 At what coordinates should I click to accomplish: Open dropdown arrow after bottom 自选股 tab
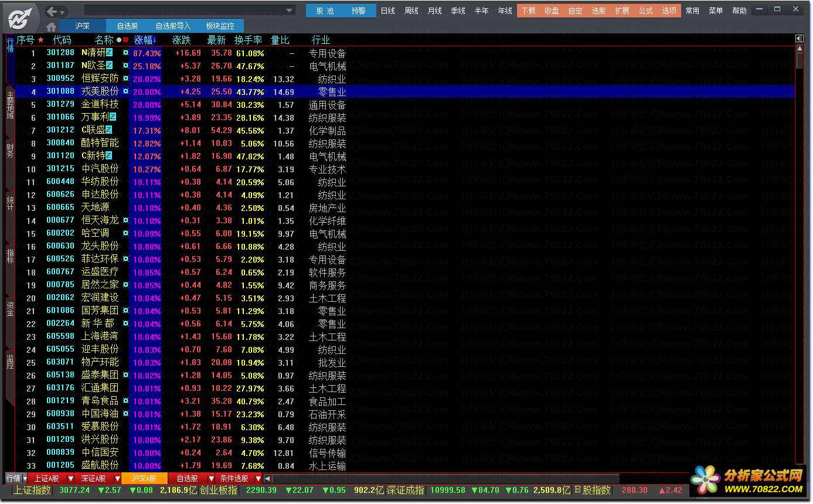[211, 479]
